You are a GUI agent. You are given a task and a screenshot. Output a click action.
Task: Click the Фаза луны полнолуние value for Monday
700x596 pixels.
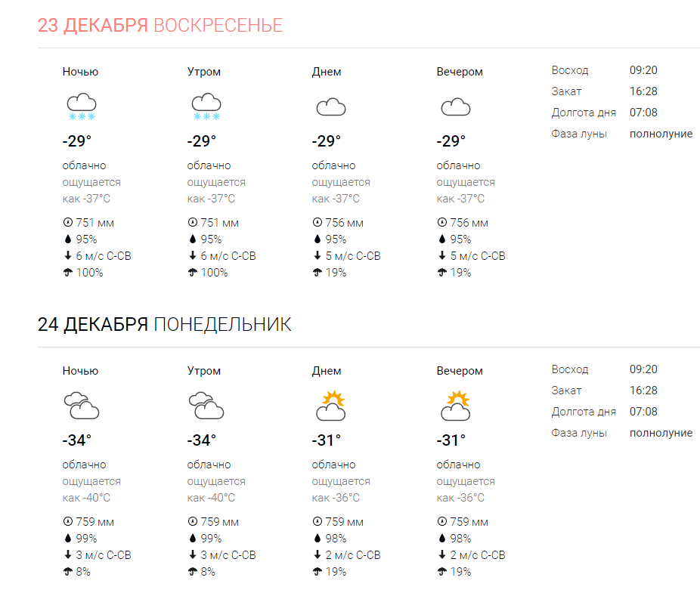661,433
